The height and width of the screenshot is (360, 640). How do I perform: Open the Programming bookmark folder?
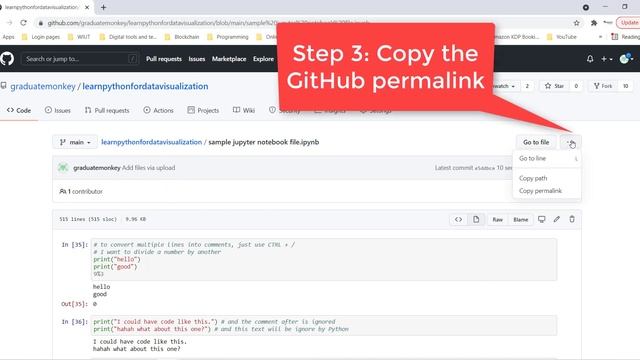(x=228, y=37)
